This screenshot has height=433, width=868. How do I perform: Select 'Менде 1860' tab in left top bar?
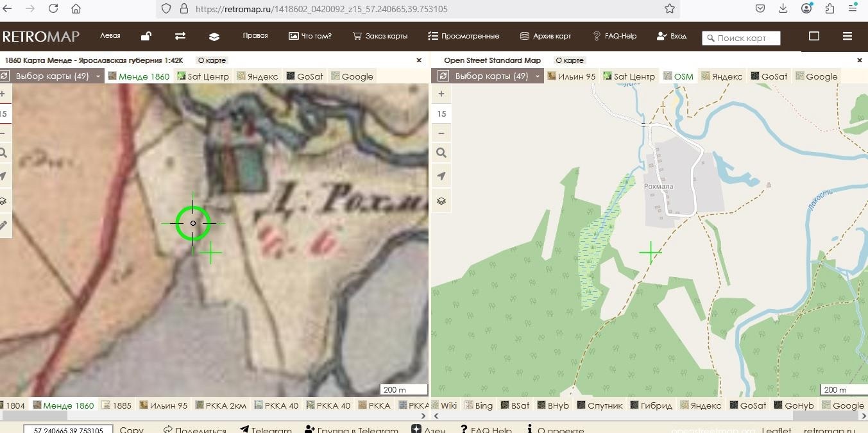coord(139,76)
